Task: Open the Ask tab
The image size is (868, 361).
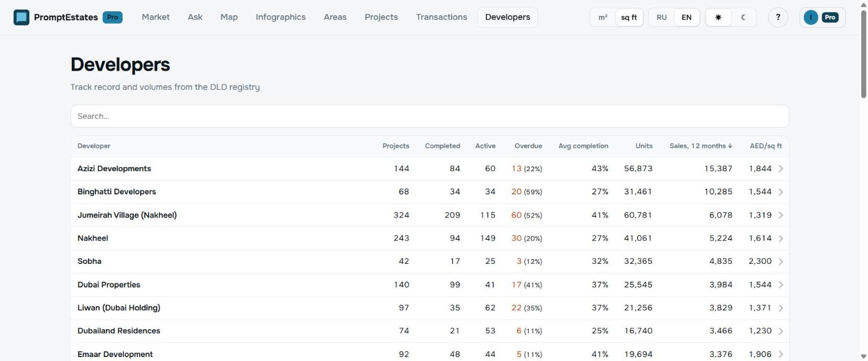Action: 195,17
